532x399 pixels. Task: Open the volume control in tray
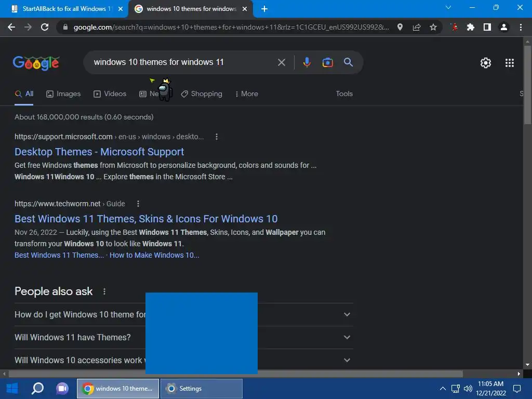[468, 389]
